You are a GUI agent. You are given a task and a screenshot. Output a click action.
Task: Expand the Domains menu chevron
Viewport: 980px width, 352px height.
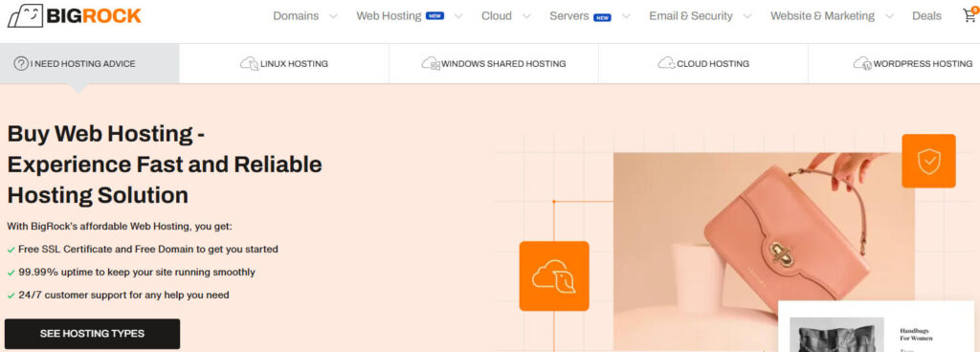pos(333,16)
